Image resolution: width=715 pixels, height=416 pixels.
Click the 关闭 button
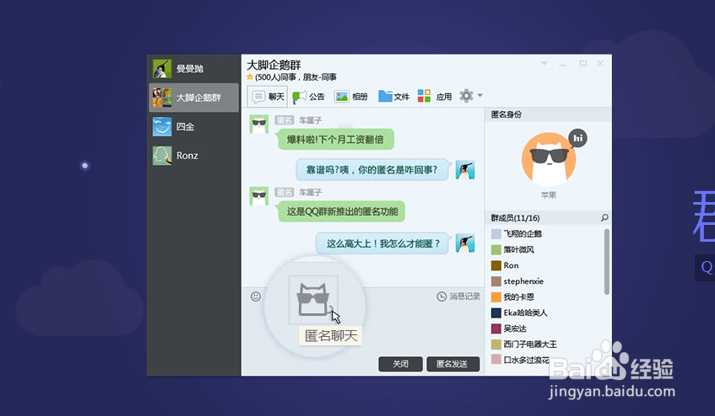[x=400, y=364]
